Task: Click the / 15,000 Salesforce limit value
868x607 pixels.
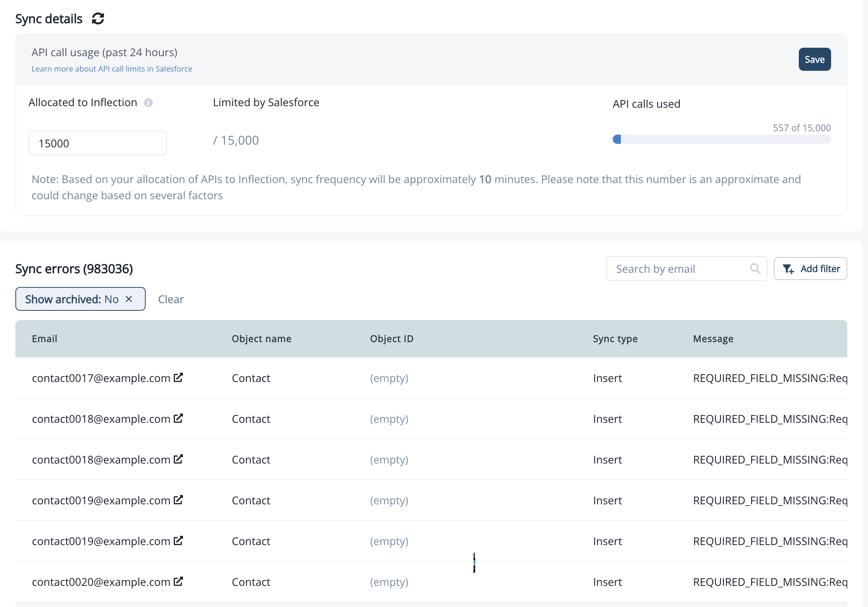Action: (x=236, y=140)
